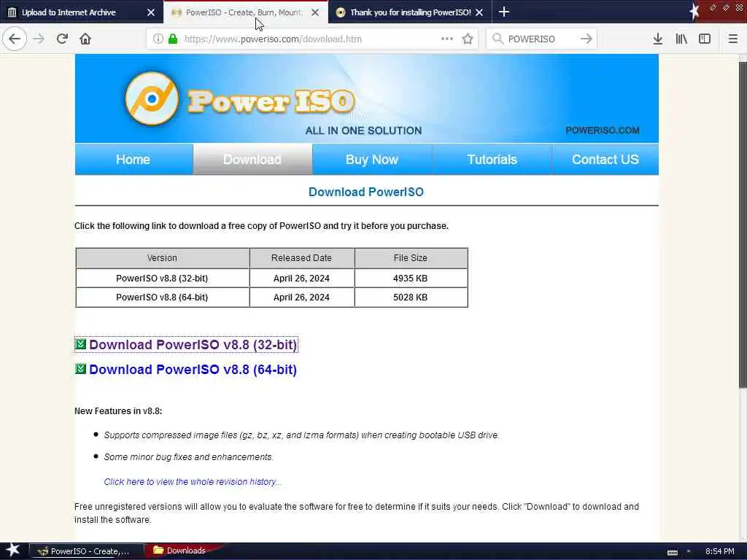The image size is (747, 560).
Task: Open the Buy Now navigation menu
Action: (372, 160)
